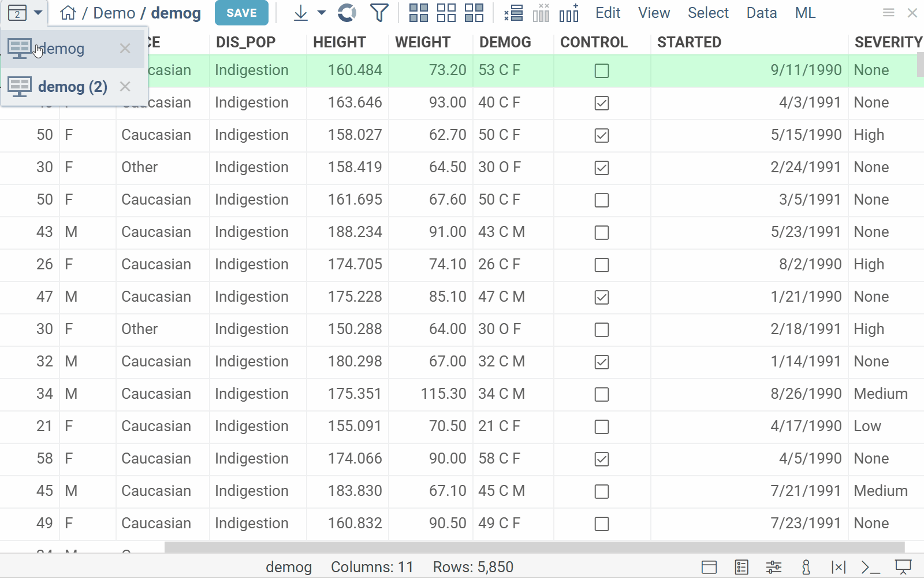Viewport: 924px width, 578px height.
Task: Click the refresh/sync circular icon
Action: click(346, 13)
